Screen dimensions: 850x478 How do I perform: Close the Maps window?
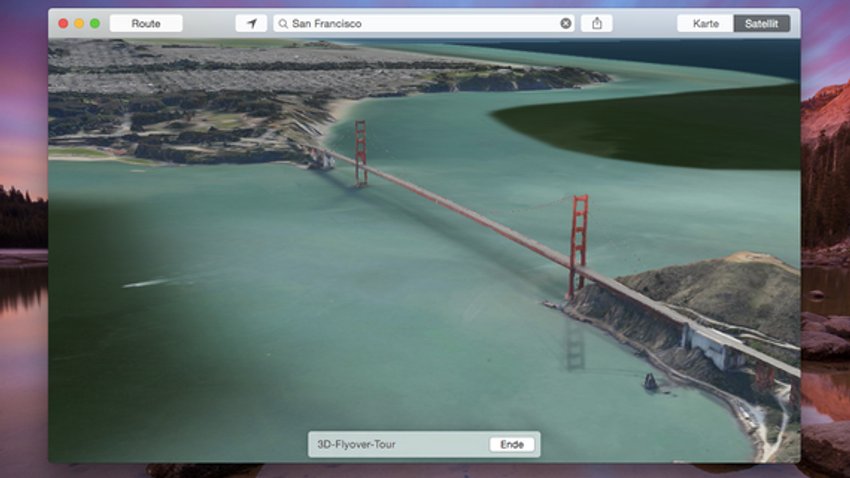pos(63,23)
